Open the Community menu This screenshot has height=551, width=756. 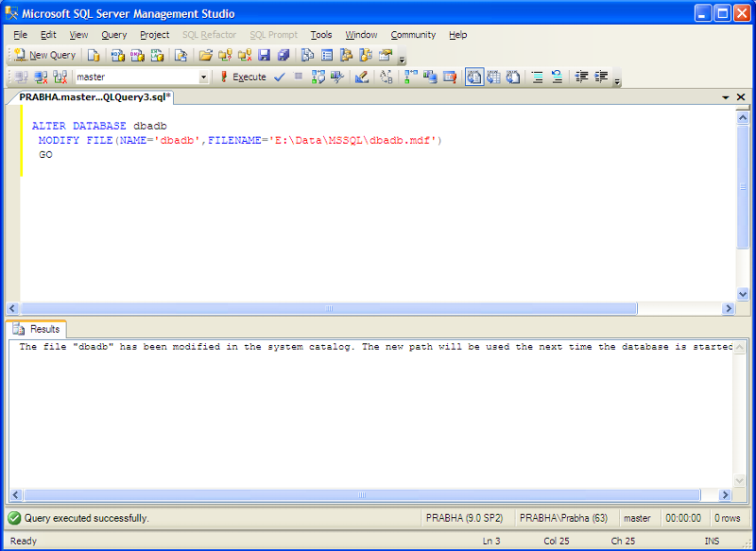tap(413, 35)
